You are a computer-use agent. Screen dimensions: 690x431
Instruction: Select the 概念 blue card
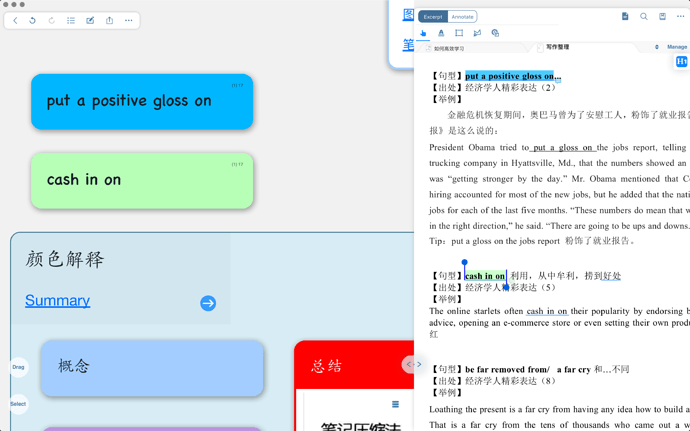pos(152,368)
